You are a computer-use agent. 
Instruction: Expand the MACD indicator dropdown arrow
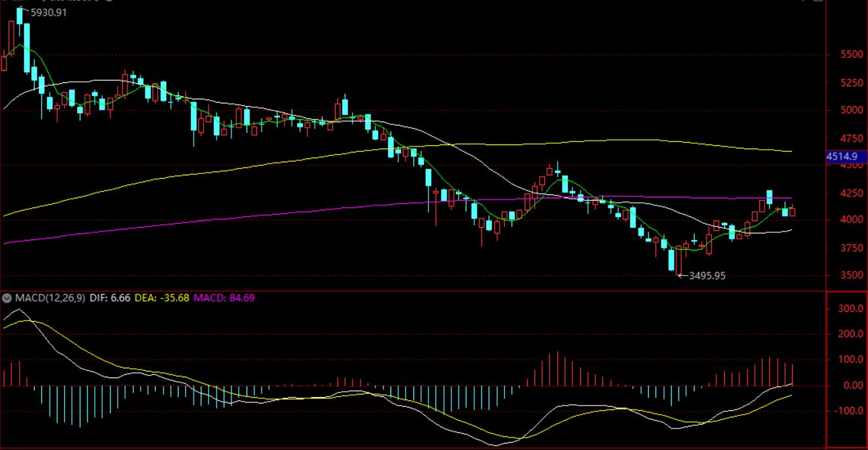click(7, 298)
